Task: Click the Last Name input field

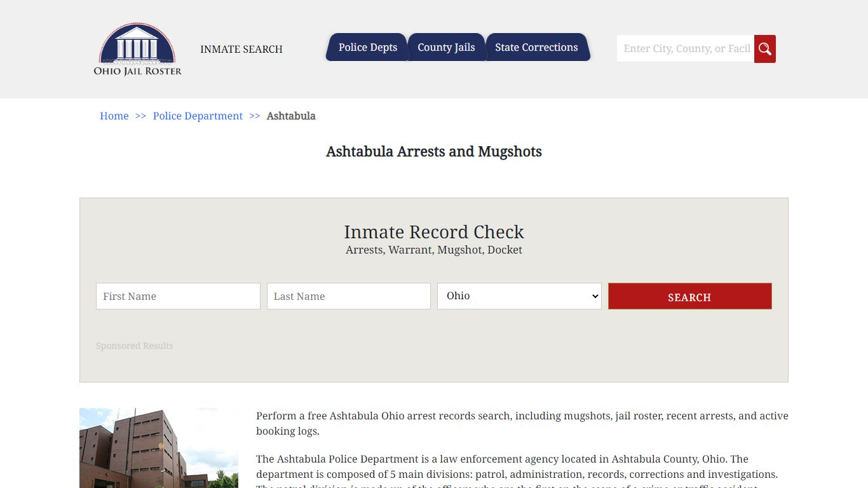Action: click(x=349, y=296)
